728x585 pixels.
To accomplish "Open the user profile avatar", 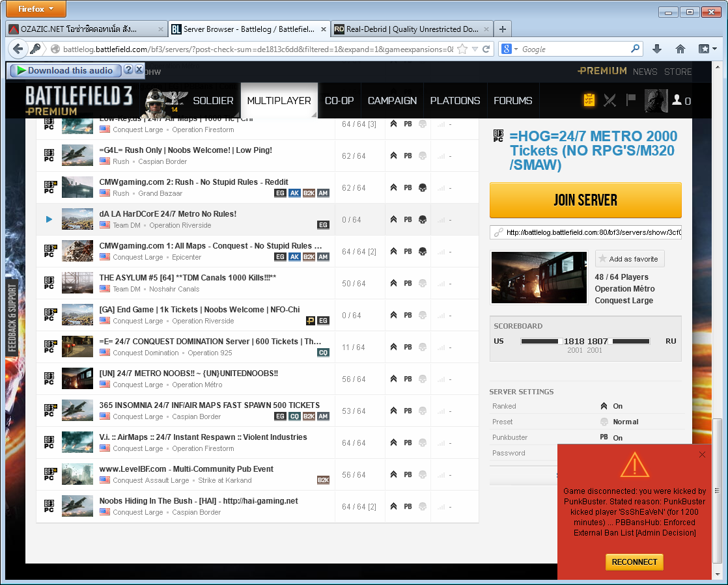I will point(656,101).
